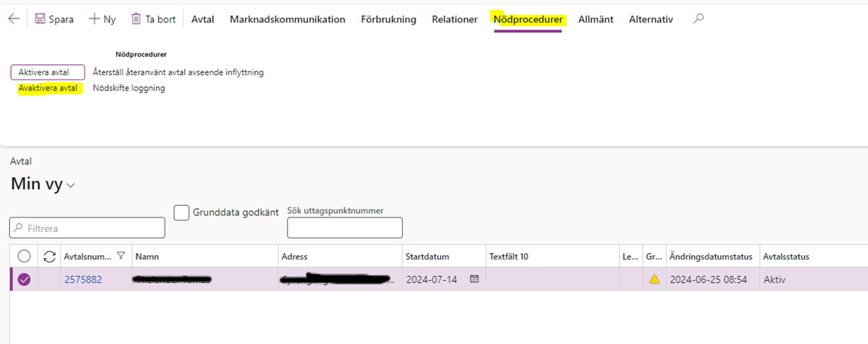
Task: Click the yellow warning triangle icon
Action: (654, 279)
